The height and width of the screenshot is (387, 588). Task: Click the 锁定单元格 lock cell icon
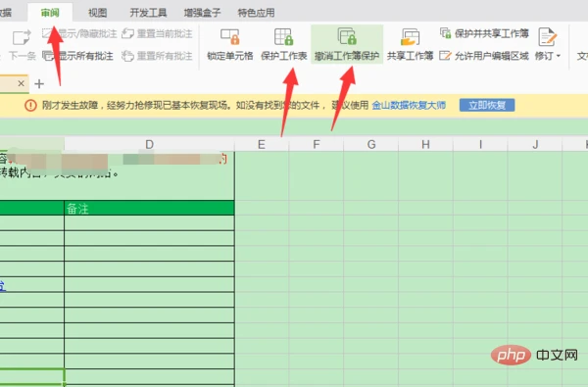click(230, 36)
